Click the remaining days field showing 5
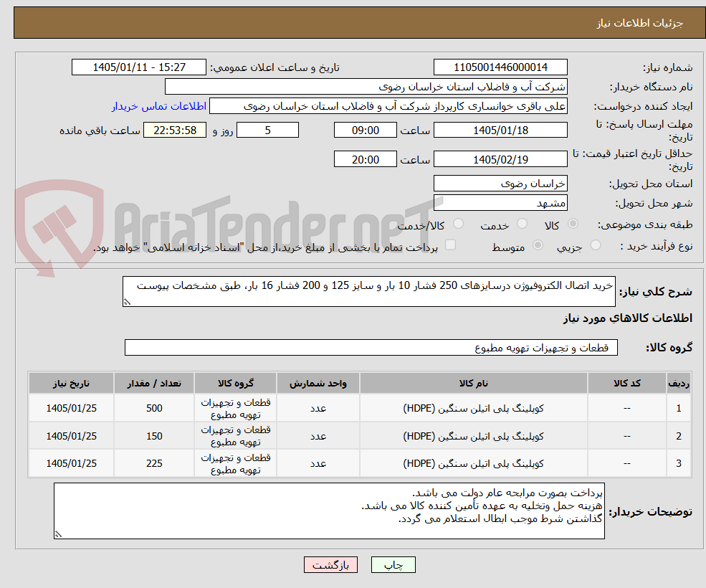The height and width of the screenshot is (588, 706). pos(267,131)
